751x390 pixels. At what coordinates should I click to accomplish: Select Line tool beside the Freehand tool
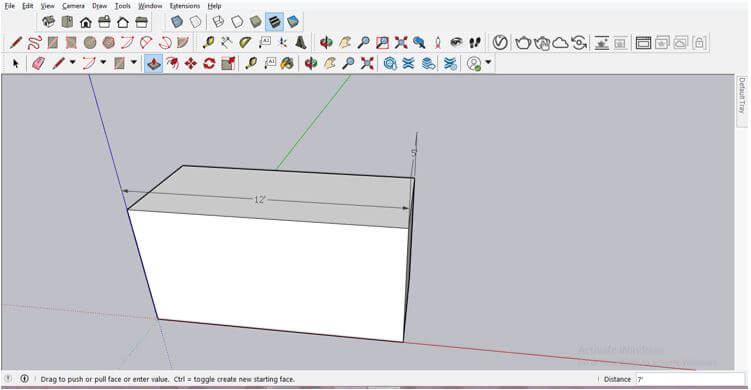coord(15,43)
